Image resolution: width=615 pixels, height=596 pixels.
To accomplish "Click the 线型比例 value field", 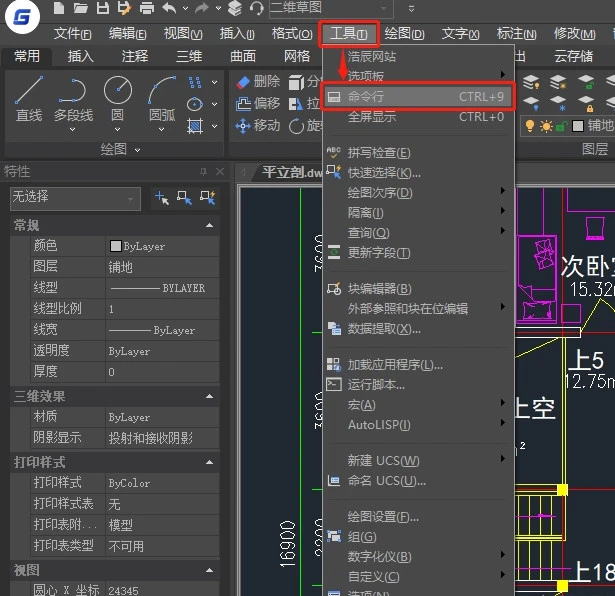I will [x=162, y=309].
